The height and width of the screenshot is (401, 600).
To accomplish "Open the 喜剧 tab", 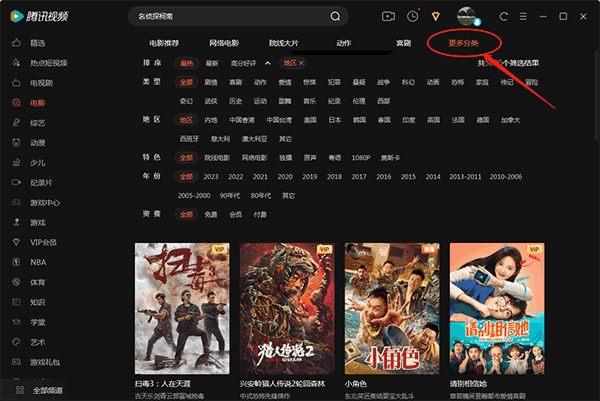I will (x=403, y=43).
